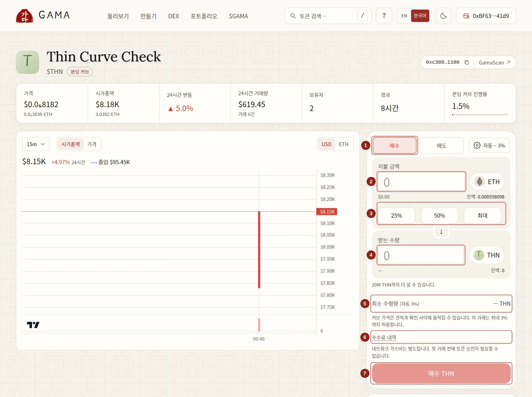The image size is (532, 397).
Task: Expand the 수수료 내역 fee breakdown
Action: click(384, 337)
